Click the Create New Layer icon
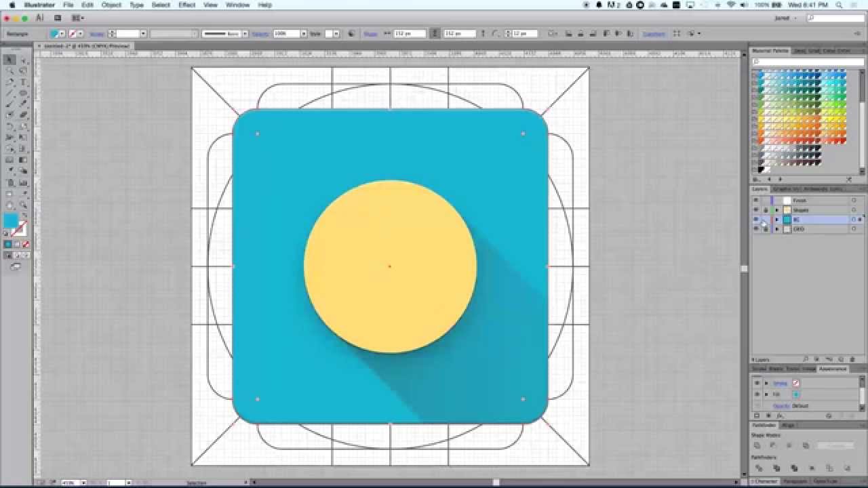This screenshot has width=868, height=488. 841,359
